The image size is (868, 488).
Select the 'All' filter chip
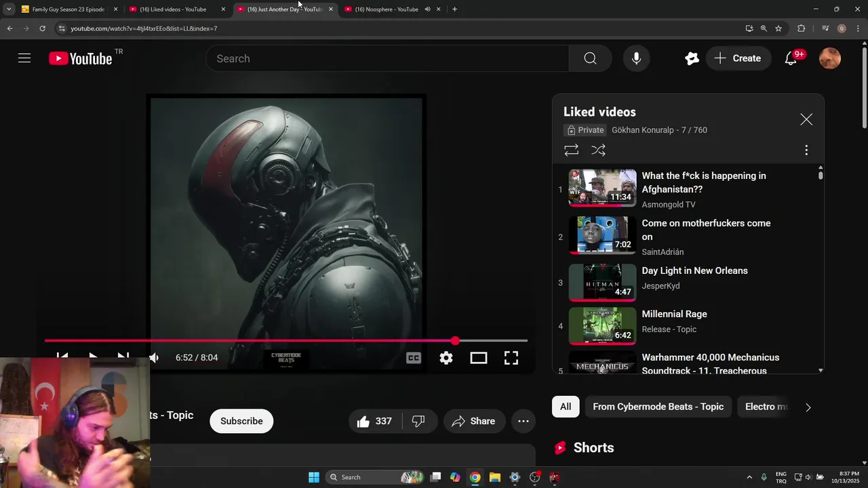point(566,407)
